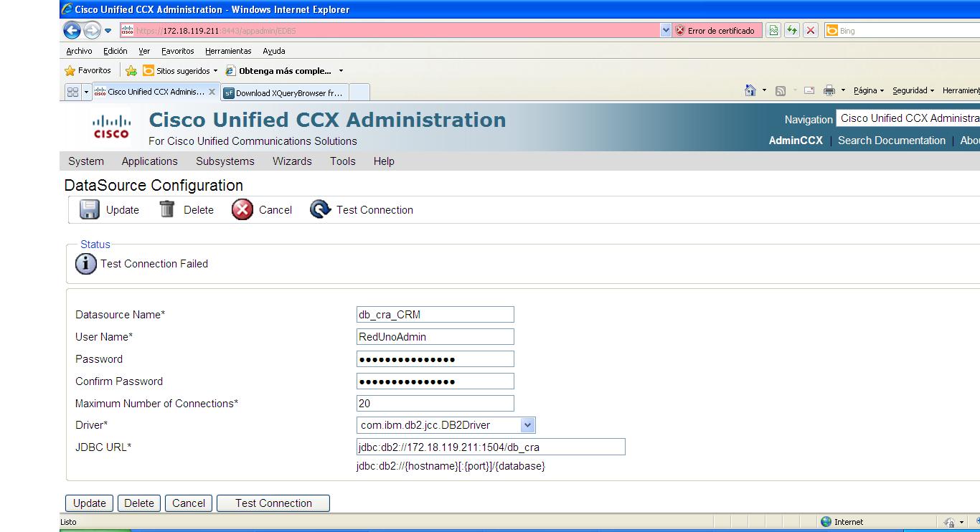Click the JDBC URL field

[491, 447]
